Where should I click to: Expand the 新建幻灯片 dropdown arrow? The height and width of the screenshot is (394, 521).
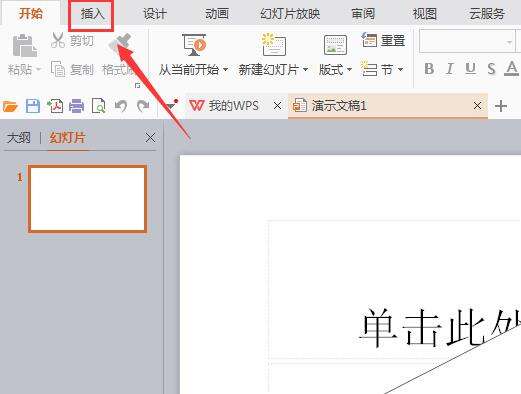click(305, 69)
